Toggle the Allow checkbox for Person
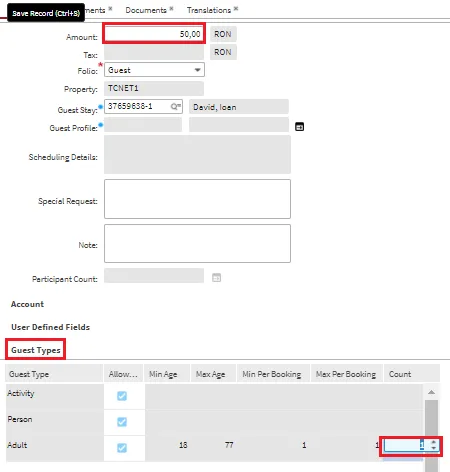 pyautogui.click(x=122, y=422)
